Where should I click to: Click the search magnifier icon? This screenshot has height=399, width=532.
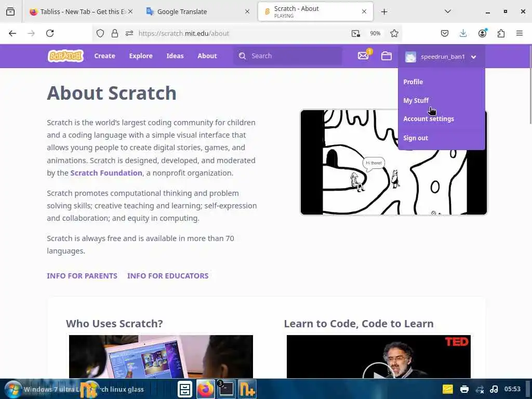[x=242, y=56]
